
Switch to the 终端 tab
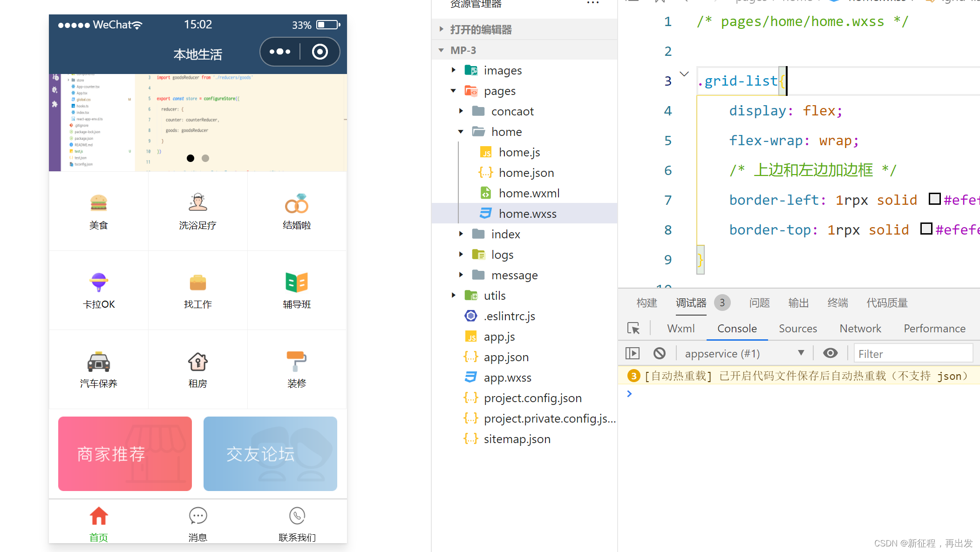click(x=837, y=303)
